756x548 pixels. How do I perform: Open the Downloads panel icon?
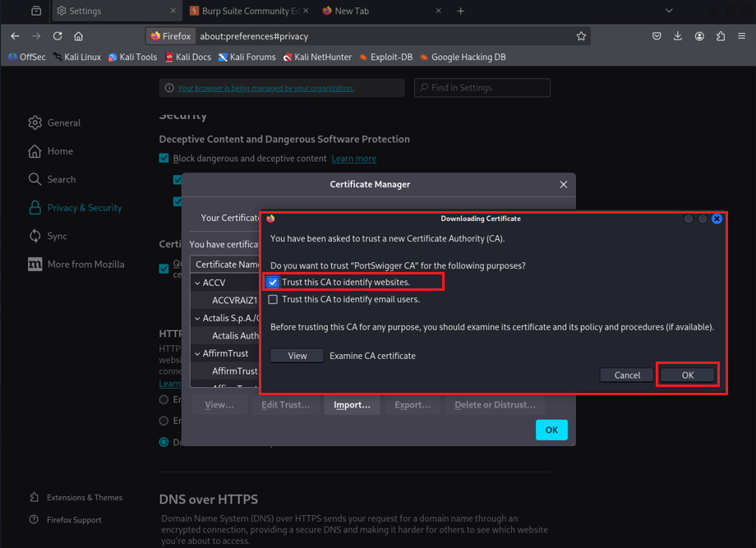tap(677, 36)
